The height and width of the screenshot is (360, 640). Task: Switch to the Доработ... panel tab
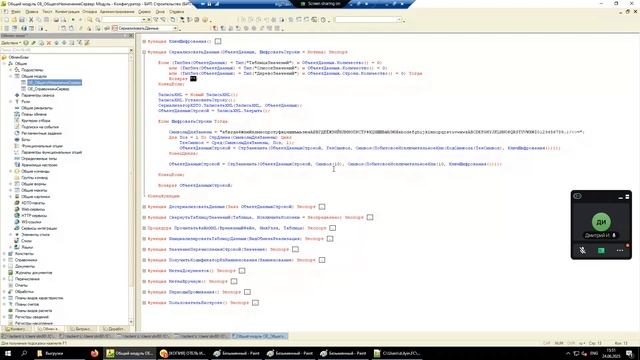click(x=114, y=329)
